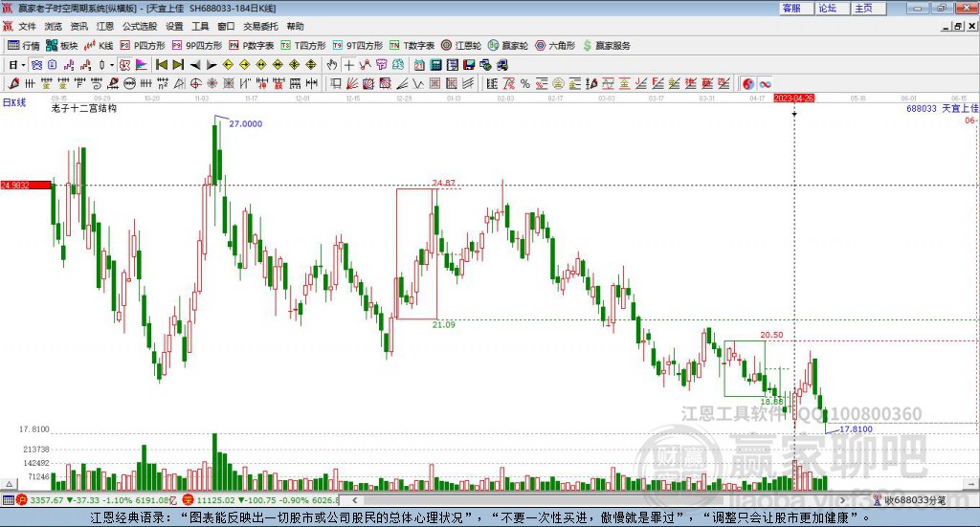Select the spiral drawing tool

tap(97, 83)
